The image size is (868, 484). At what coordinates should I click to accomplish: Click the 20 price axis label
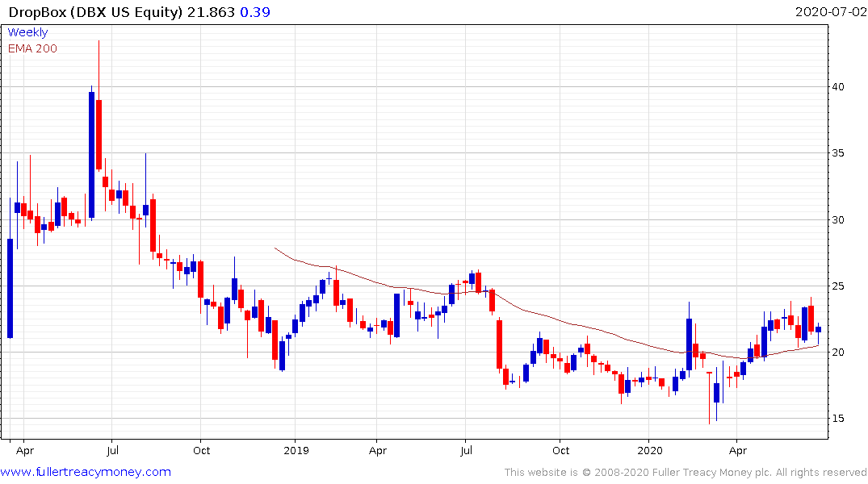(x=838, y=353)
